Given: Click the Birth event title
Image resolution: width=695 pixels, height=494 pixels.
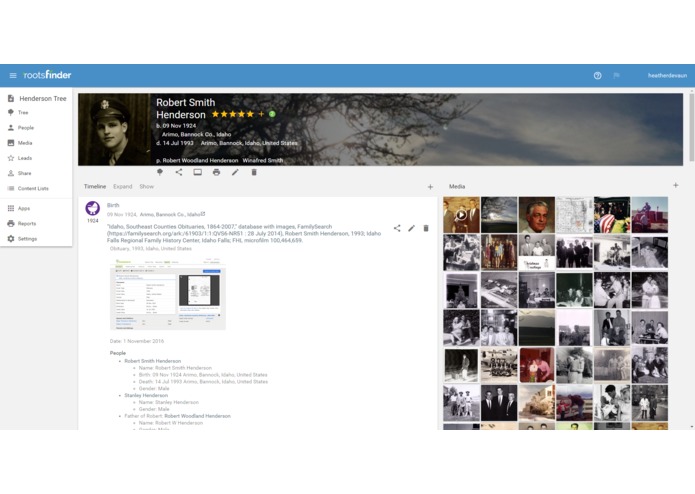Looking at the screenshot, I should [x=113, y=205].
